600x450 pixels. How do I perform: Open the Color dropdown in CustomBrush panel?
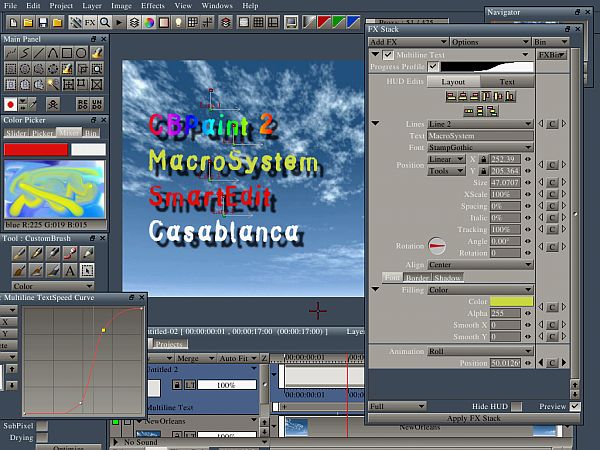tap(53, 286)
